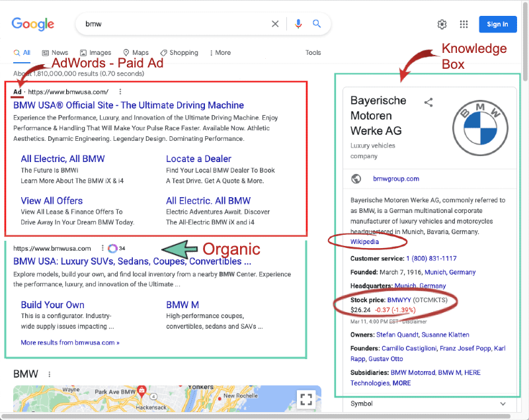Open three-dot menu beside organic bmwusa.com URL
The image size is (529, 420).
point(102,248)
